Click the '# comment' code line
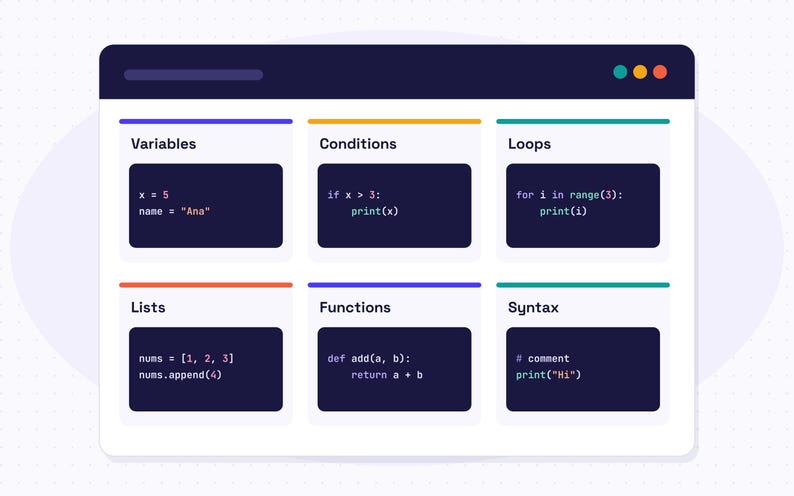 tap(543, 358)
